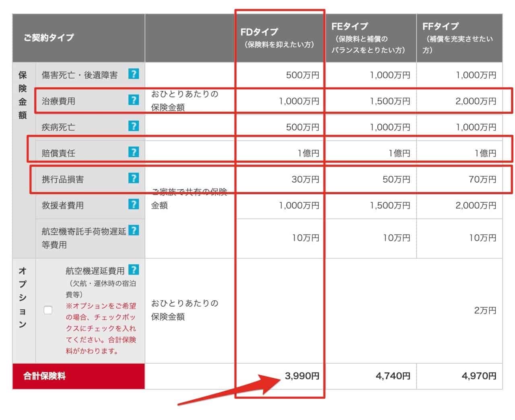The image size is (515, 420).
Task: Click help icon beside 携行品損害
Action: [133, 178]
